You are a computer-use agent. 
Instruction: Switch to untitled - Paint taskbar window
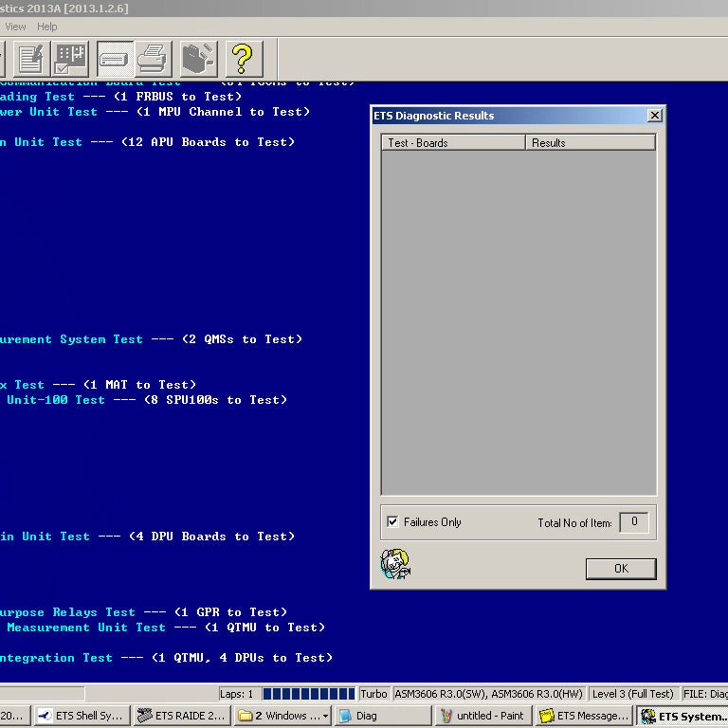(x=482, y=716)
